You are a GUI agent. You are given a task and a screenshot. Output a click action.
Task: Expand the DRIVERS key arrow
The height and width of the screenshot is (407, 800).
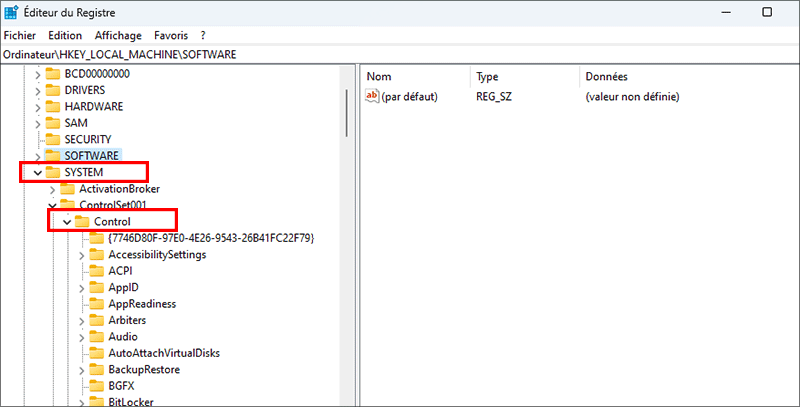(x=38, y=90)
